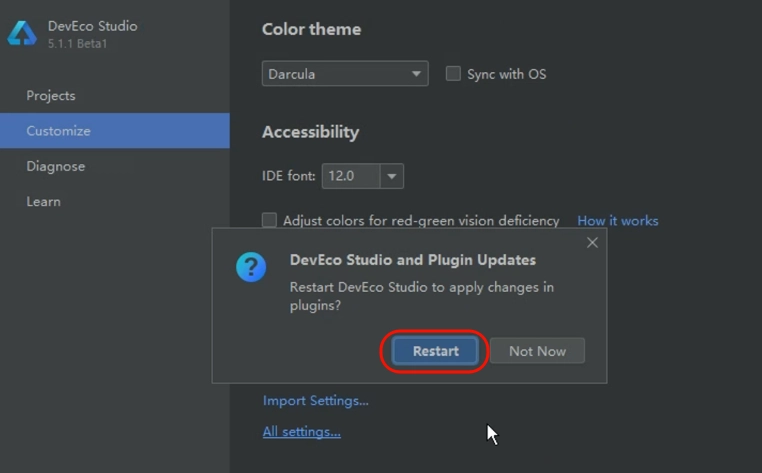The width and height of the screenshot is (762, 473).
Task: Click the question mark icon in the dialog
Action: [x=251, y=267]
